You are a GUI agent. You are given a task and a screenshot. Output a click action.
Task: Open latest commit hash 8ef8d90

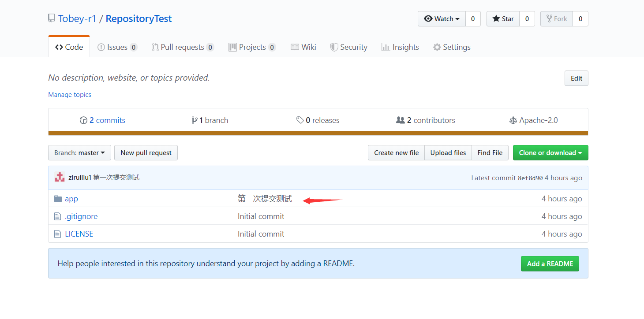pos(530,178)
